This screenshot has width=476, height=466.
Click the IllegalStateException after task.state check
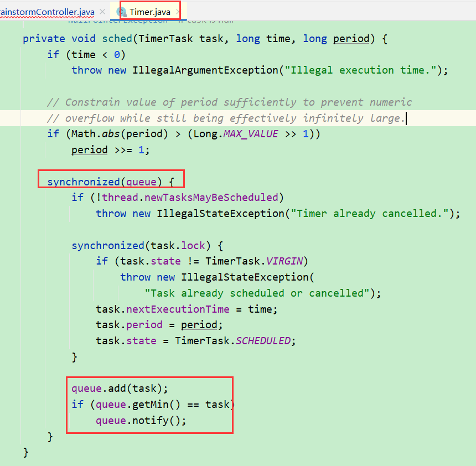click(245, 277)
